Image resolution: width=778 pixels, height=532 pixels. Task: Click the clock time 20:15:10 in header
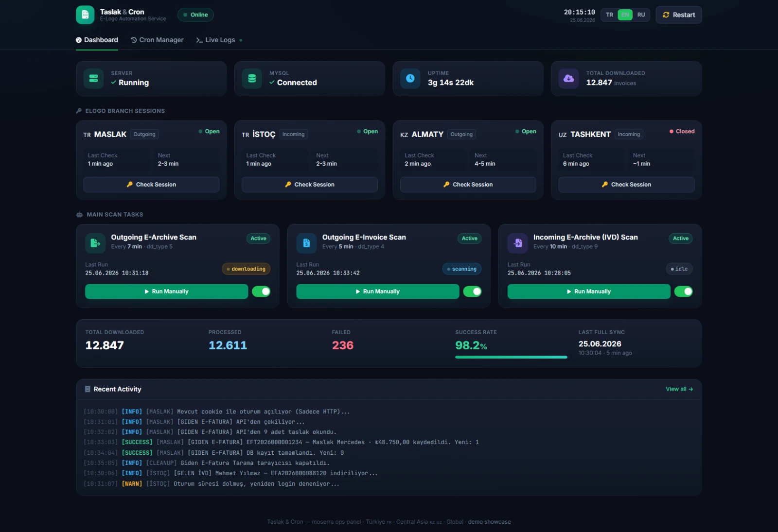tap(579, 12)
